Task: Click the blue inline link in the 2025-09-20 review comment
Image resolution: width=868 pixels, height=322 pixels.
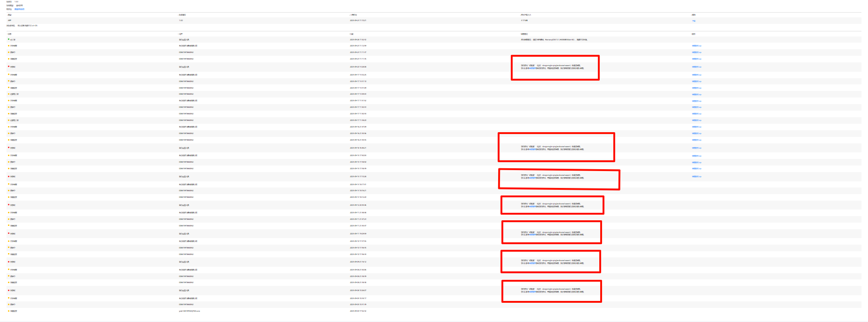Action: [x=532, y=68]
